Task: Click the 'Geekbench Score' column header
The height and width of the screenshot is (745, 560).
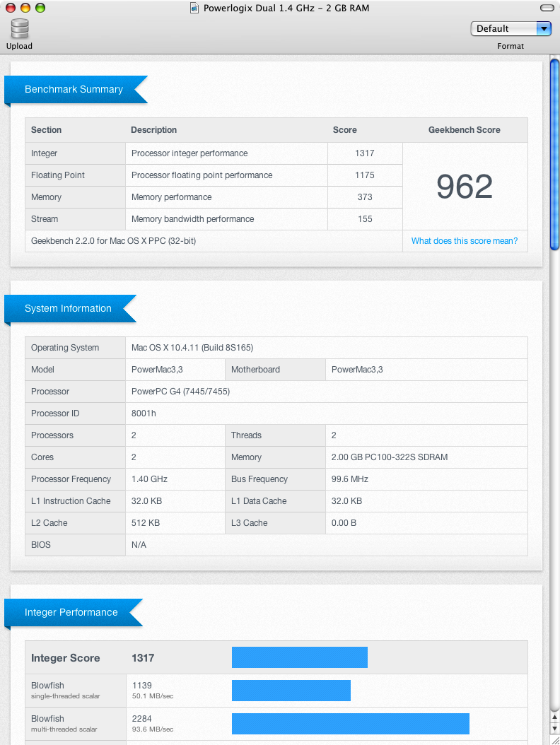Action: click(465, 130)
